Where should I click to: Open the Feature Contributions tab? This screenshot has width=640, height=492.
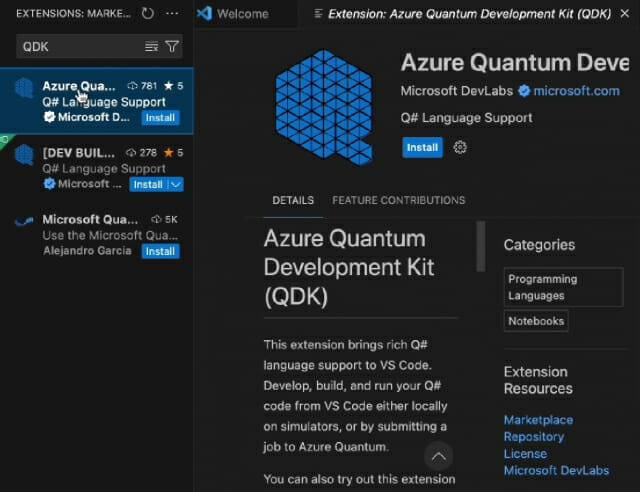(x=398, y=200)
